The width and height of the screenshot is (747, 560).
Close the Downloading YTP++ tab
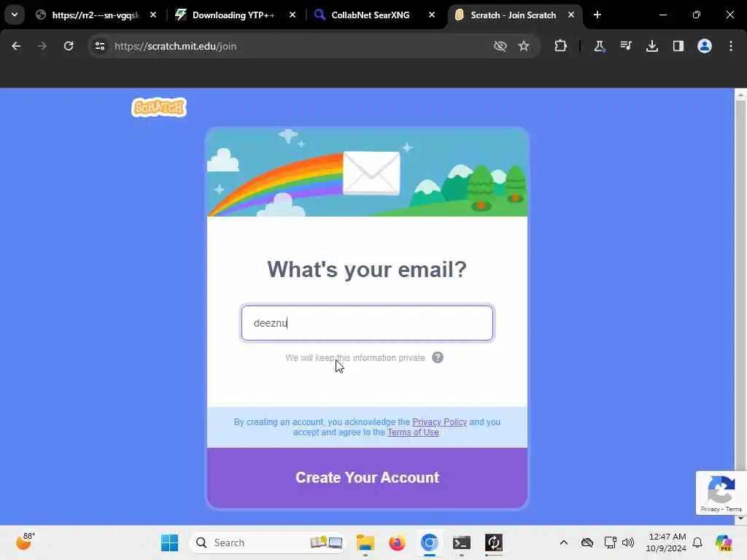(x=293, y=15)
